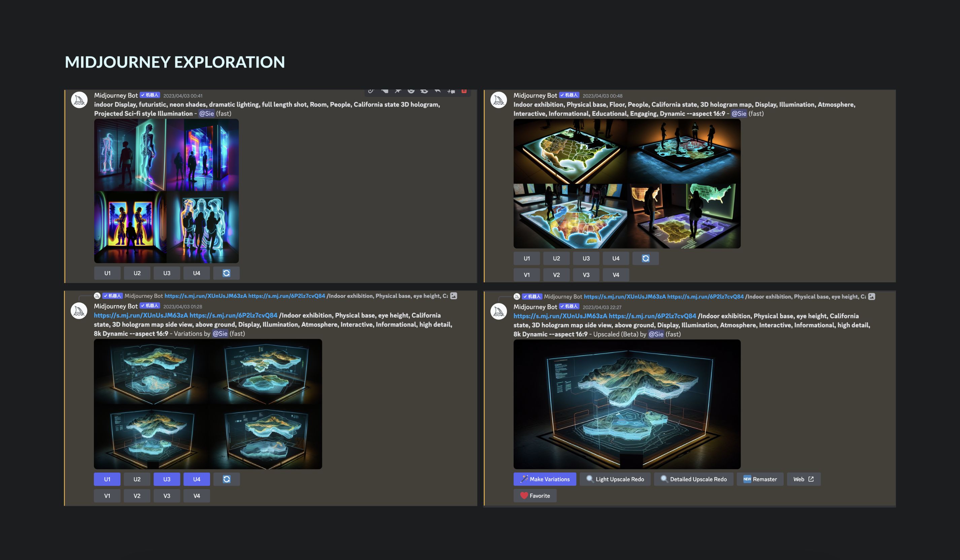The image size is (960, 560).
Task: Select Detailed Upscale Redo
Action: (x=693, y=479)
